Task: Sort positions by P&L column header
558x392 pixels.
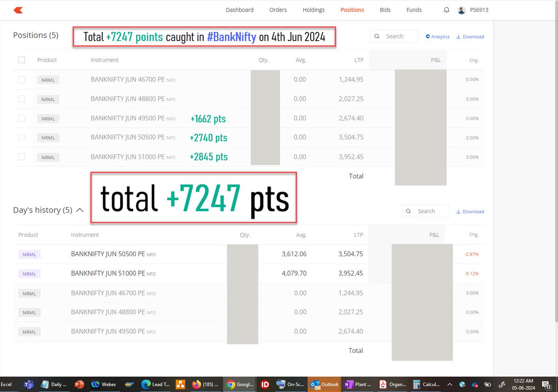Action: (435, 60)
